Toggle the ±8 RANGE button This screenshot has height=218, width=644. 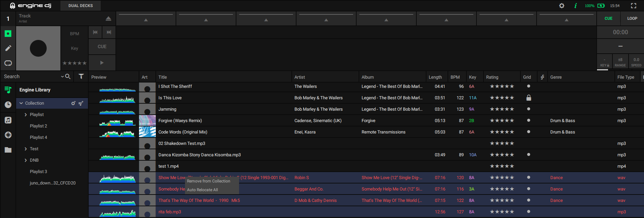[x=620, y=62]
